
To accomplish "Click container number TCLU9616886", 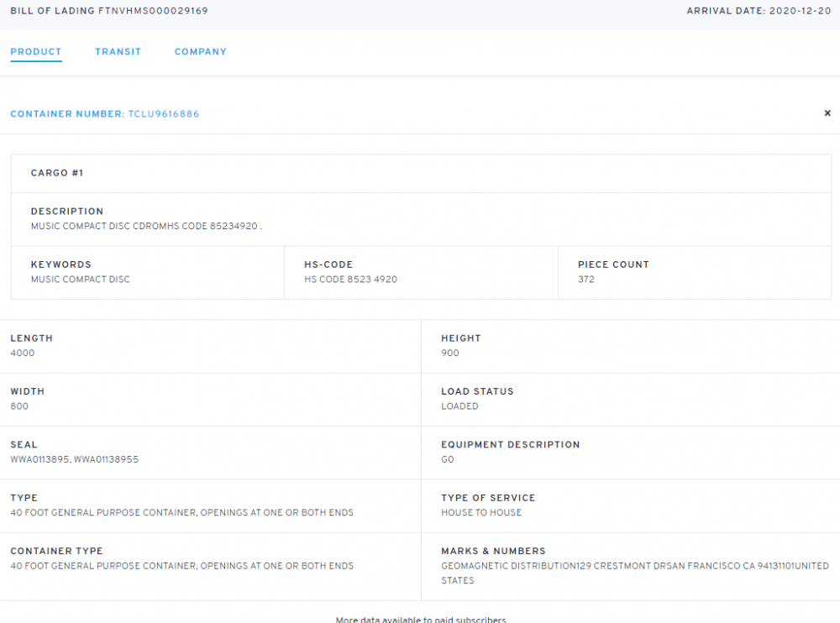I will click(164, 114).
